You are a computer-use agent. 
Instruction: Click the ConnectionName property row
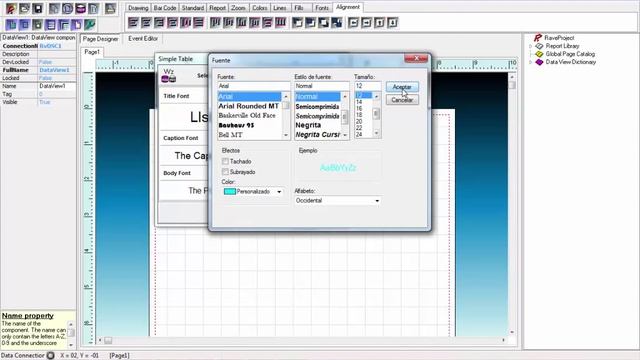38,46
